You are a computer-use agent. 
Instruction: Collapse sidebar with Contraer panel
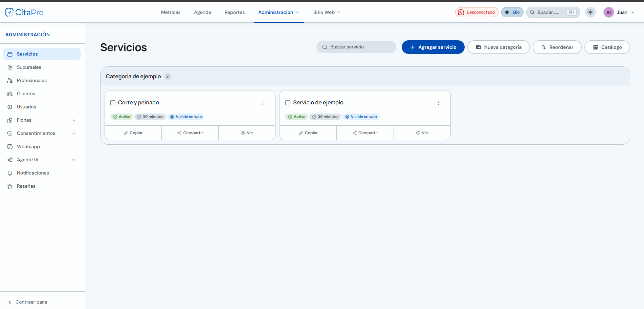click(x=28, y=302)
